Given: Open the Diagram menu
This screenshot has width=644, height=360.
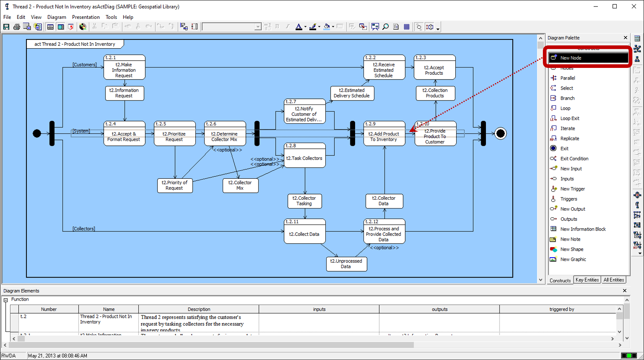Looking at the screenshot, I should click(57, 17).
